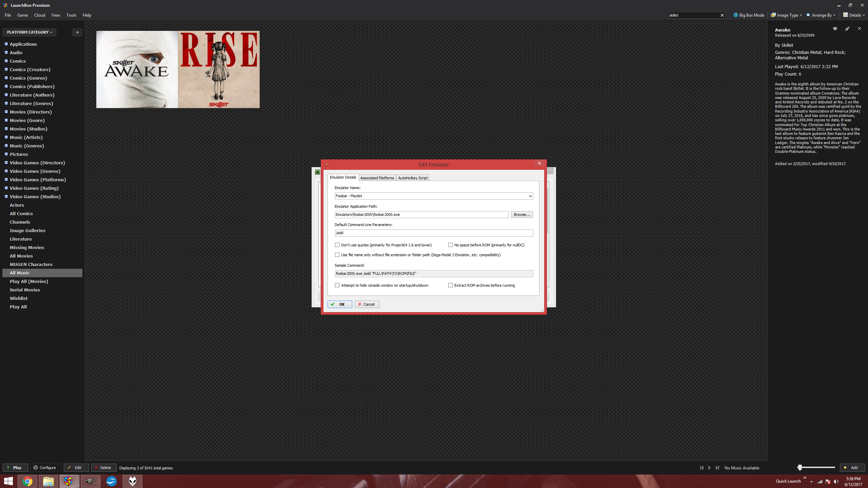Click the Delete button in bottom bar
This screenshot has height=488, width=868.
tap(103, 468)
